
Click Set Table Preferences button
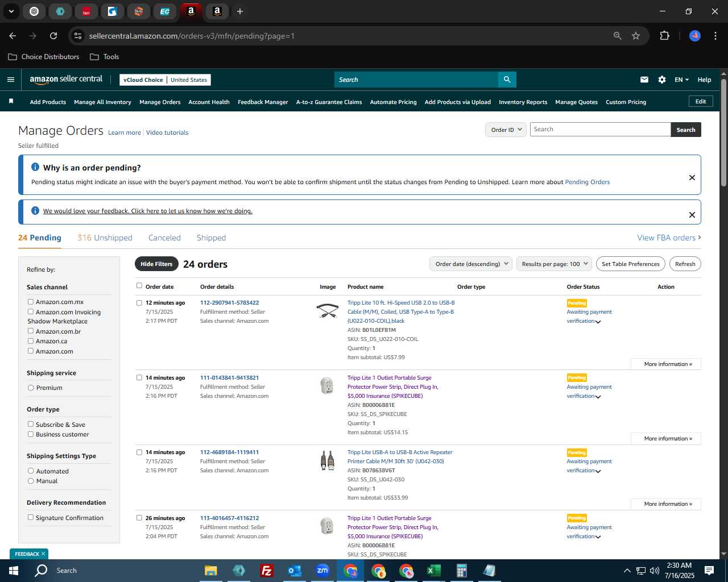[630, 264]
